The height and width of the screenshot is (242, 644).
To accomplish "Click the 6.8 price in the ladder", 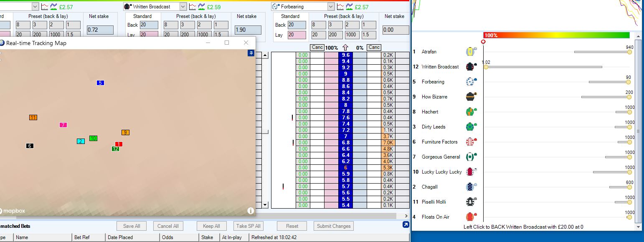I will click(345, 143).
